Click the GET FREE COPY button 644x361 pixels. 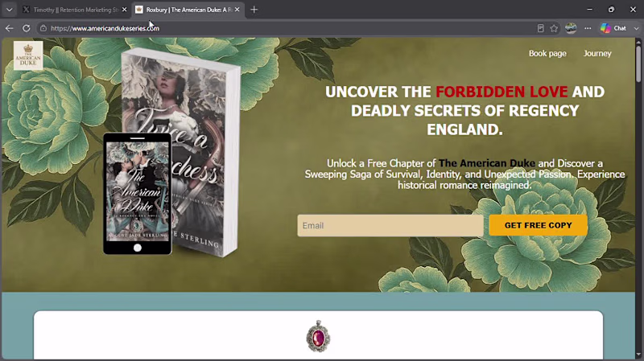[538, 225]
